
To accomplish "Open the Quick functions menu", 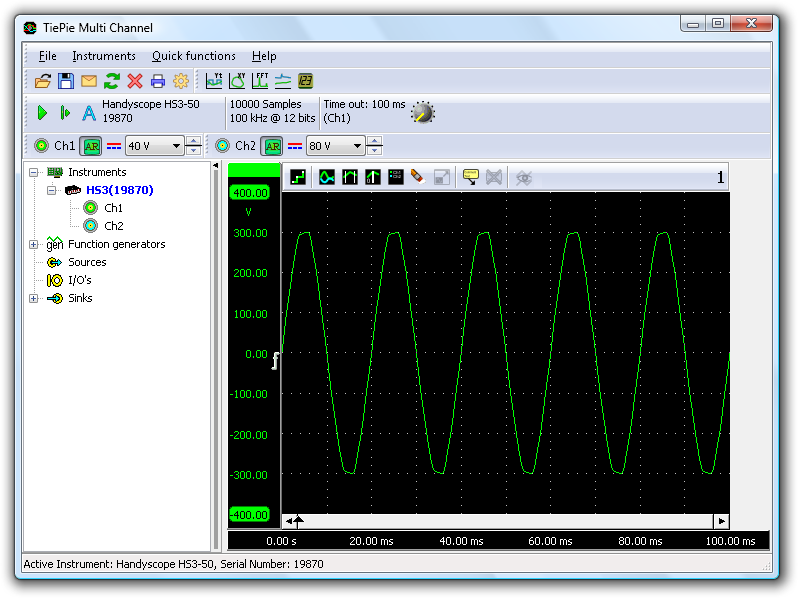I will pos(194,56).
